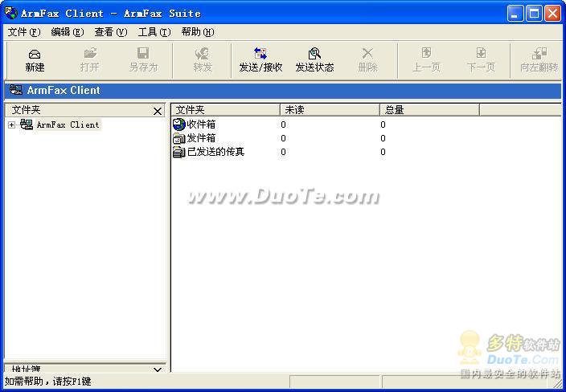
Task: Click the 发送/接收 (Send/Receive) toolbar icon
Action: coord(260,54)
